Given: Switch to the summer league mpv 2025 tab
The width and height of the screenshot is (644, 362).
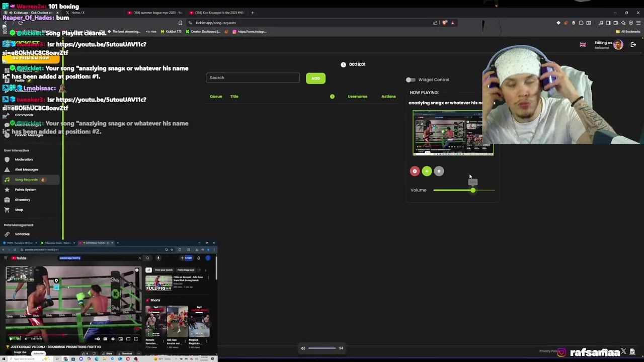Looking at the screenshot, I should coord(155,13).
